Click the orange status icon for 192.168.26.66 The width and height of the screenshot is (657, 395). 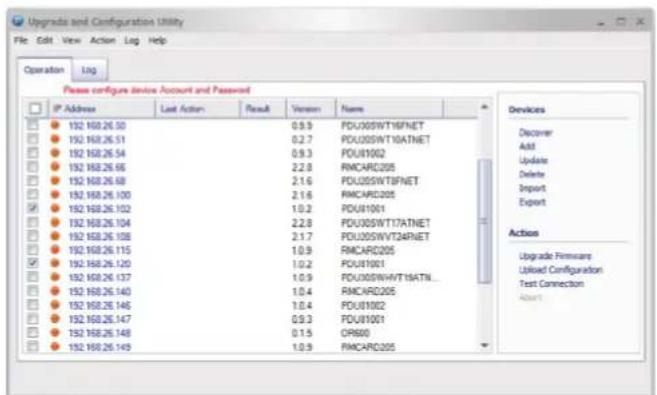pyautogui.click(x=55, y=166)
